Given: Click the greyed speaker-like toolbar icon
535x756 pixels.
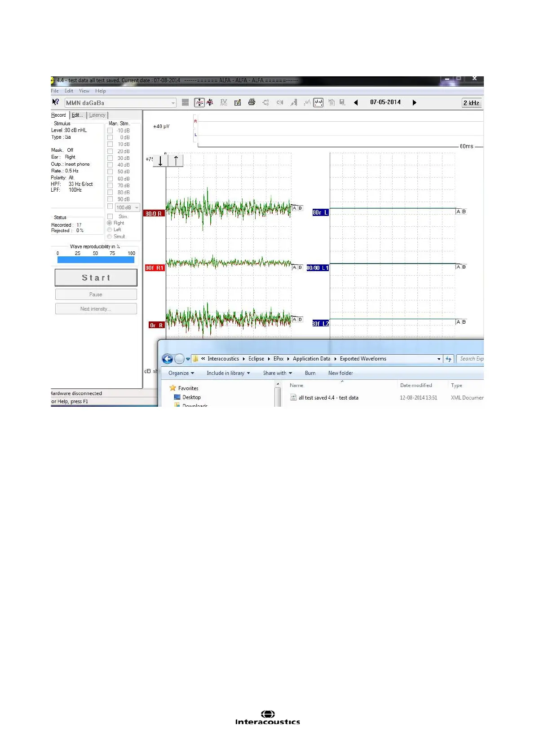Looking at the screenshot, I should [279, 103].
